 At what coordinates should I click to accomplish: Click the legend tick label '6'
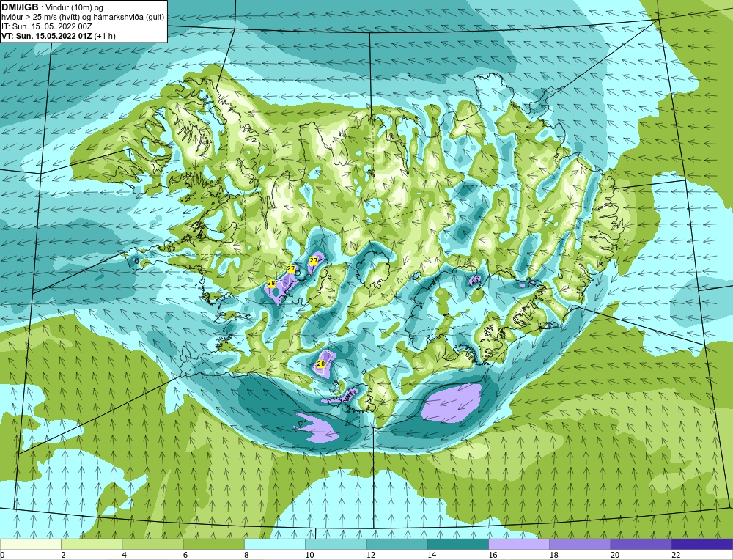[185, 555]
